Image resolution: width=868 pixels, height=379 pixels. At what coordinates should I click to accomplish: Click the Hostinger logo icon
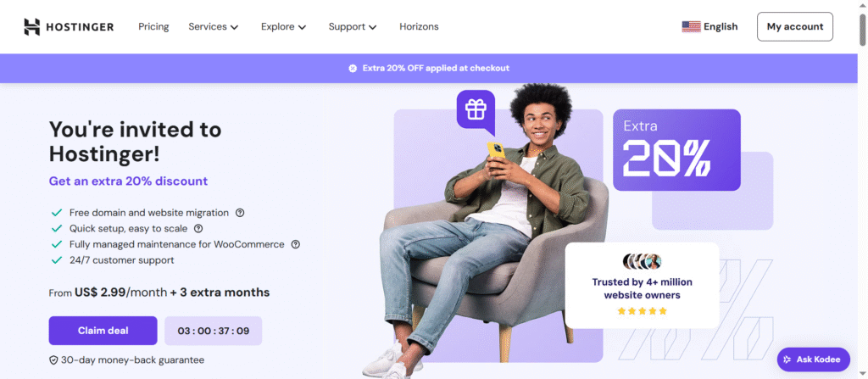coord(32,26)
